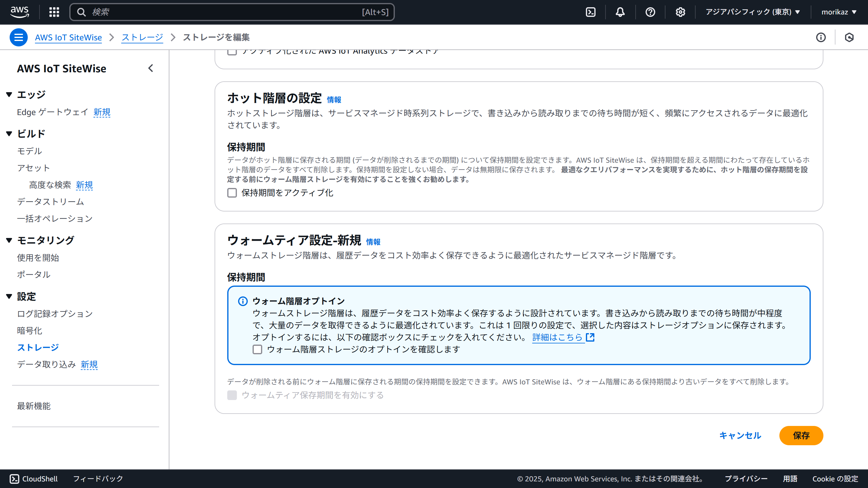Launch CloudShell from the top bar icon
Image resolution: width=868 pixels, height=488 pixels.
(x=591, y=12)
